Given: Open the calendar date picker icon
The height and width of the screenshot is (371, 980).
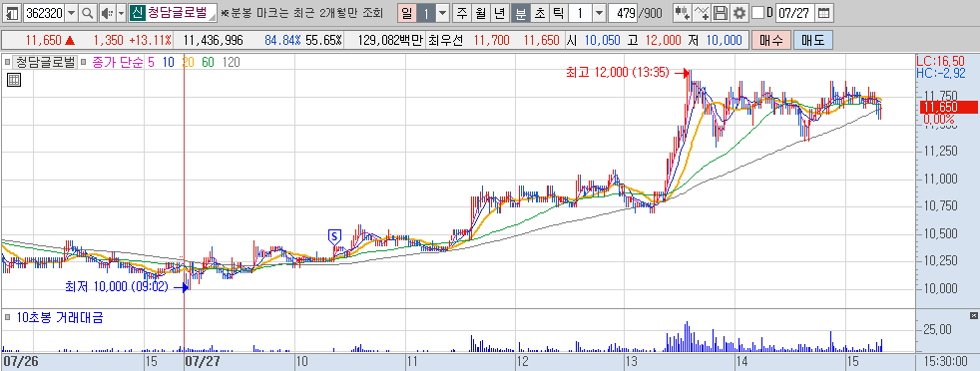Looking at the screenshot, I should 824,13.
